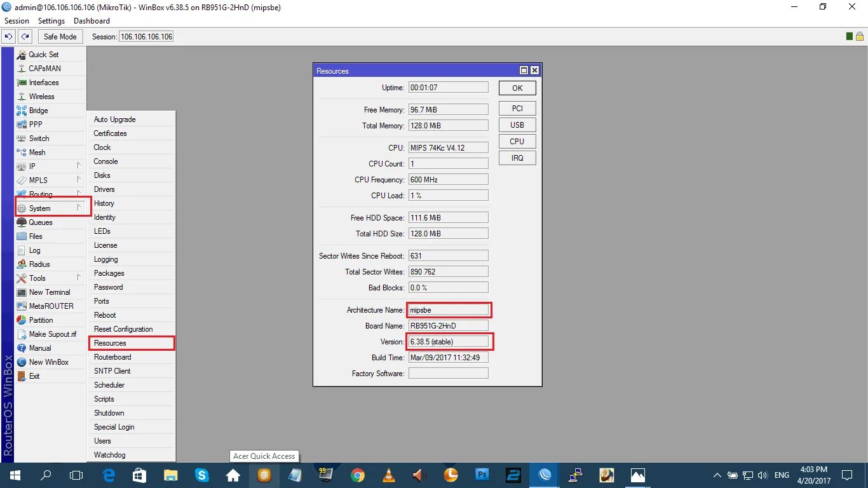This screenshot has height=488, width=868.
Task: Open the Mesh sidebar icon
Action: (x=22, y=152)
